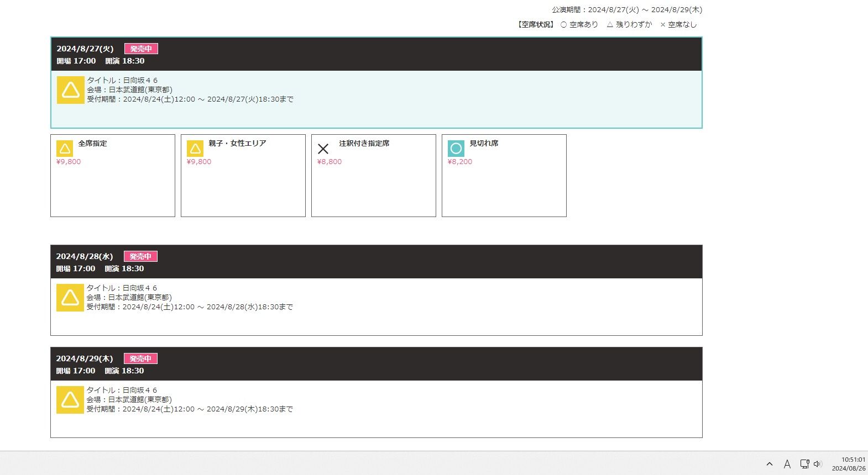Expand the 2024/8/29(木) performance header
Viewport: 868px width, 475px height.
(x=377, y=364)
